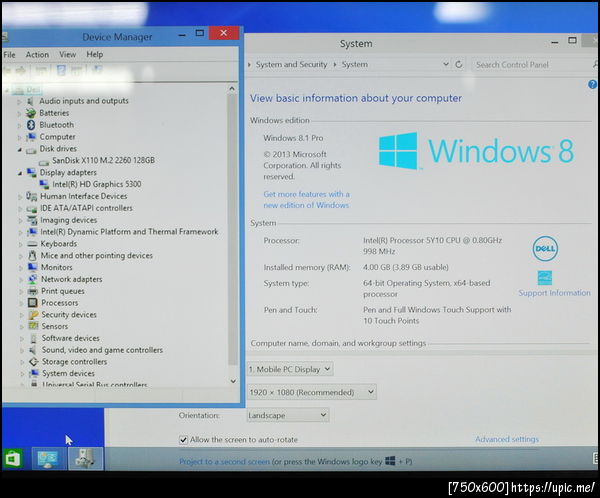Open the Help menu in Device Manager

click(95, 55)
